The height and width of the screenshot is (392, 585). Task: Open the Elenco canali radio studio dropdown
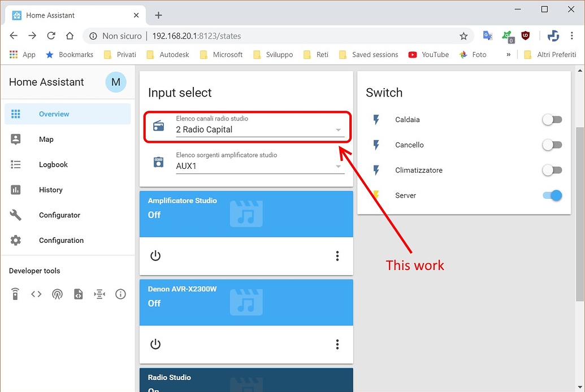[x=338, y=130]
